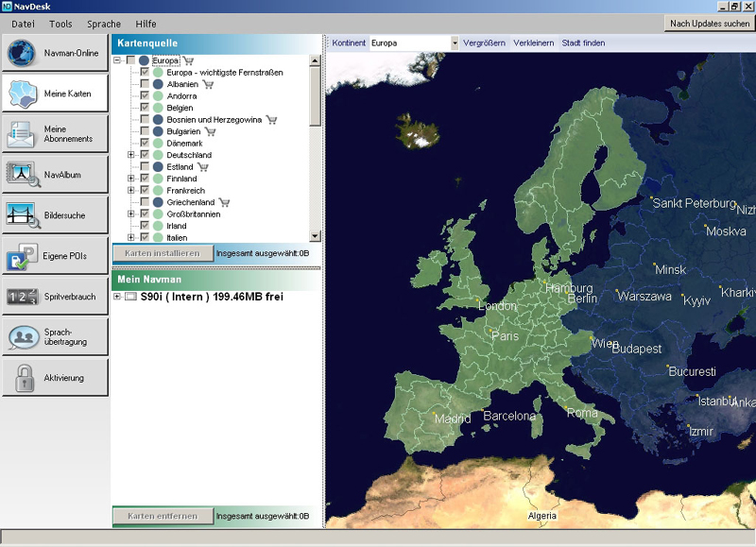
Task: Click down arrow of Kartenquelle scrollbar
Action: pos(316,236)
